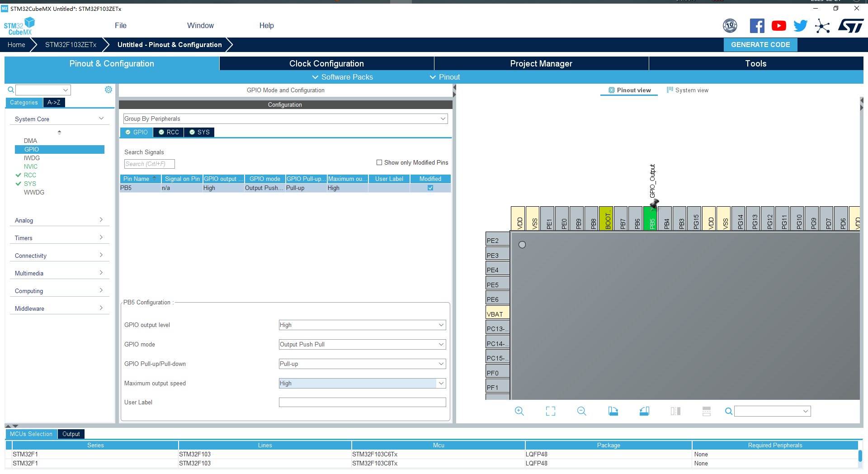The height and width of the screenshot is (474, 868).
Task: Open the File menu
Action: (x=121, y=25)
